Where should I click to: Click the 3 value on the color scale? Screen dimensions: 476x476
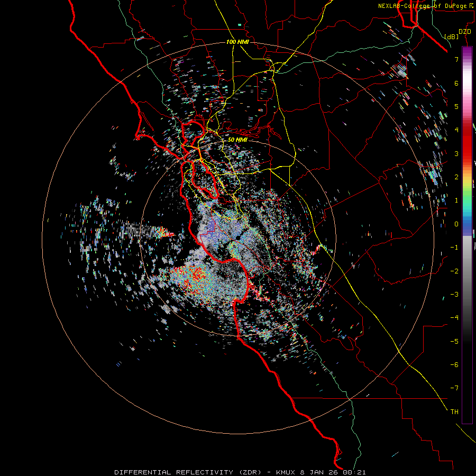click(456, 153)
